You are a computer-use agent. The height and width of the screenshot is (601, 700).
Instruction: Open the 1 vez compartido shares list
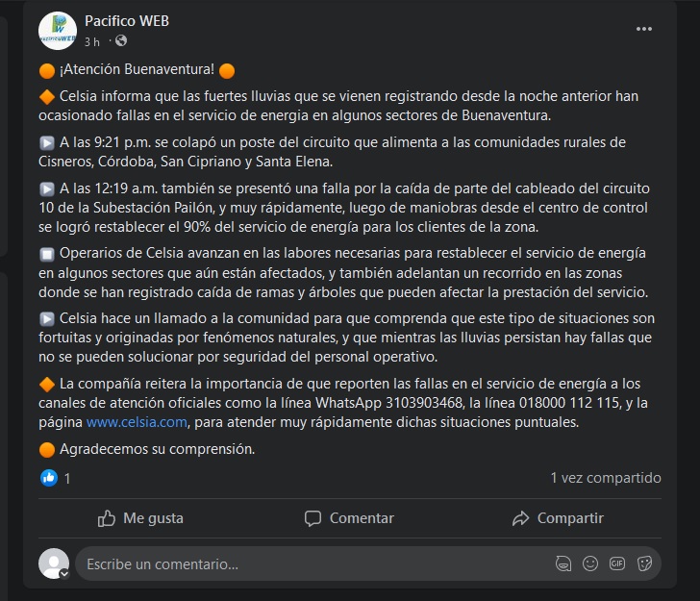click(606, 478)
